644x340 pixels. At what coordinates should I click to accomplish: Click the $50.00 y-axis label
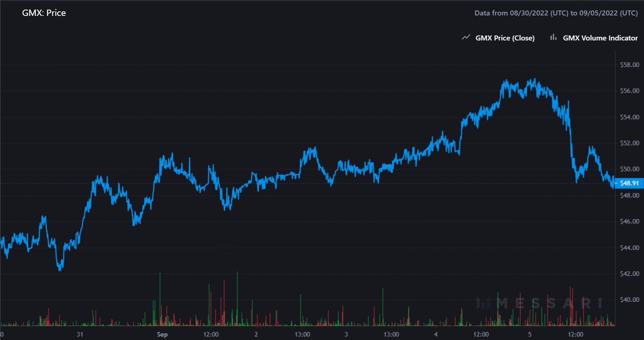pos(630,169)
